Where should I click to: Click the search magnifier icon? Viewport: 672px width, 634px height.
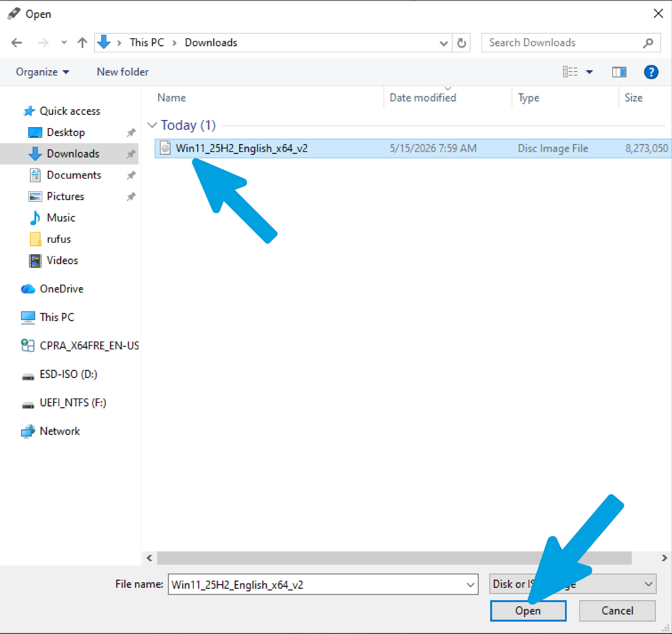tap(648, 43)
